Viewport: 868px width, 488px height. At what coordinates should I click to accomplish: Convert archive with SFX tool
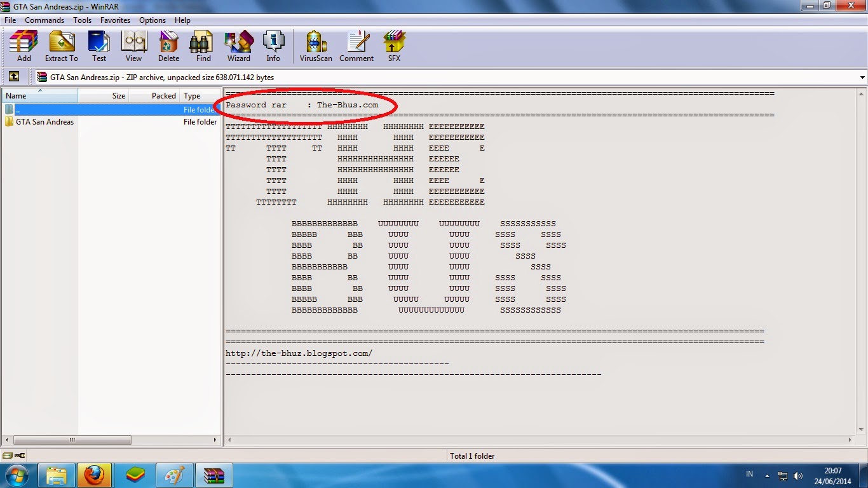394,46
